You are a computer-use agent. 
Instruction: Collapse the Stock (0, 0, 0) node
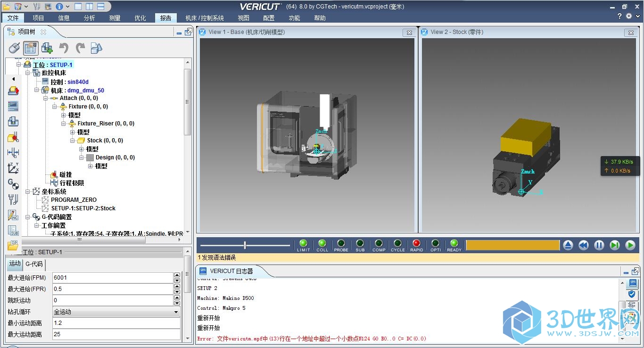pos(73,141)
